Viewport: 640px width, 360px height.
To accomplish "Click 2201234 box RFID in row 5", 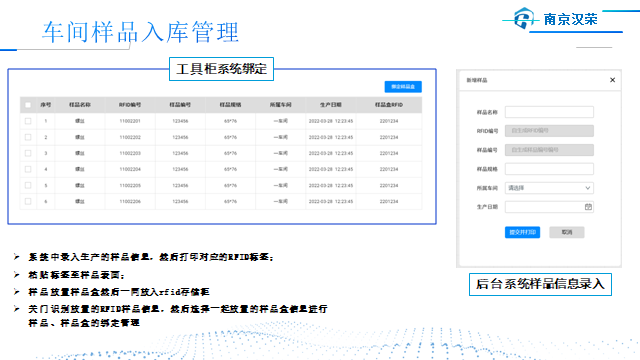I will pos(389,185).
